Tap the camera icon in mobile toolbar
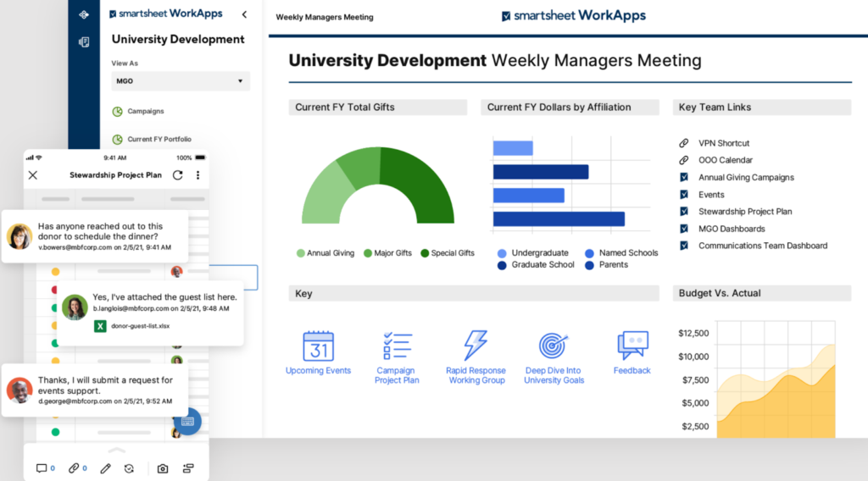Image resolution: width=868 pixels, height=481 pixels. [162, 469]
